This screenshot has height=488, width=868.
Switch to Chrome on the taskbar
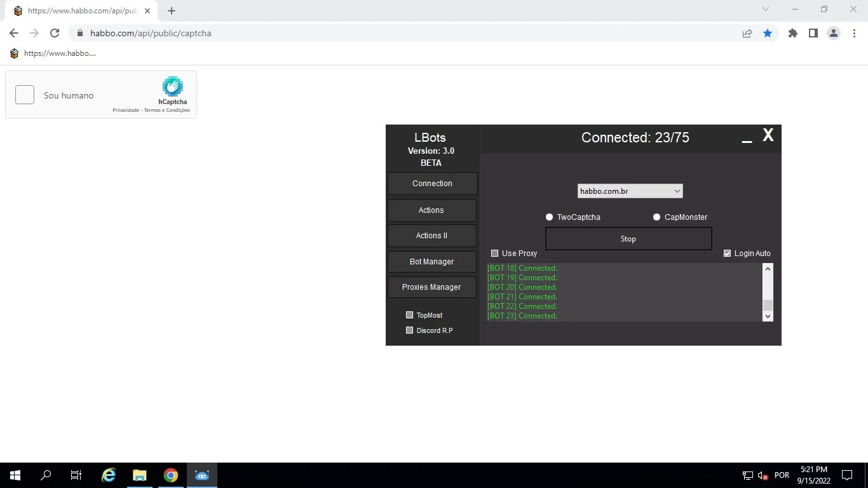click(x=171, y=475)
